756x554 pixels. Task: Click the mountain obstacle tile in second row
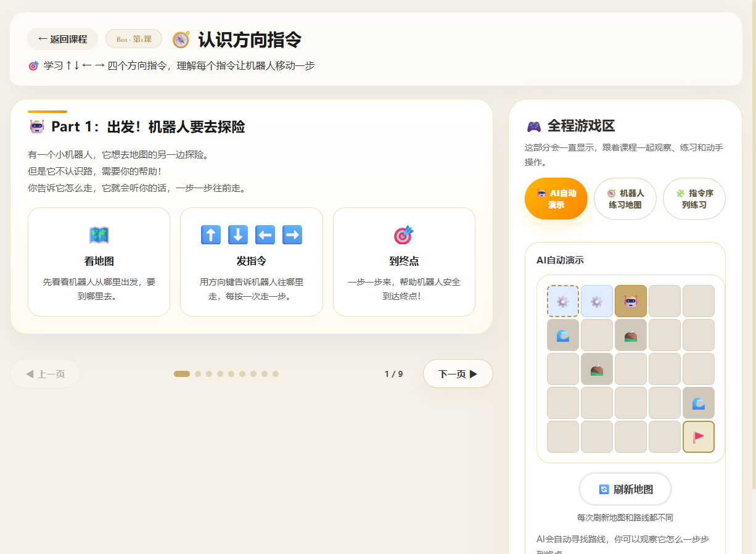[x=631, y=335]
